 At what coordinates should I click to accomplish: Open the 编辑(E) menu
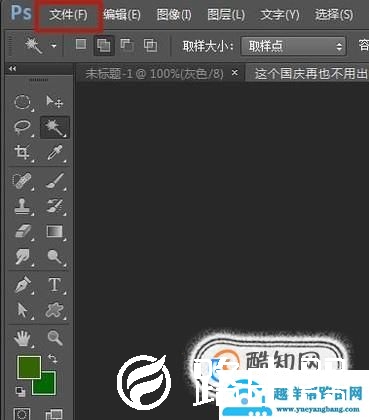click(122, 15)
